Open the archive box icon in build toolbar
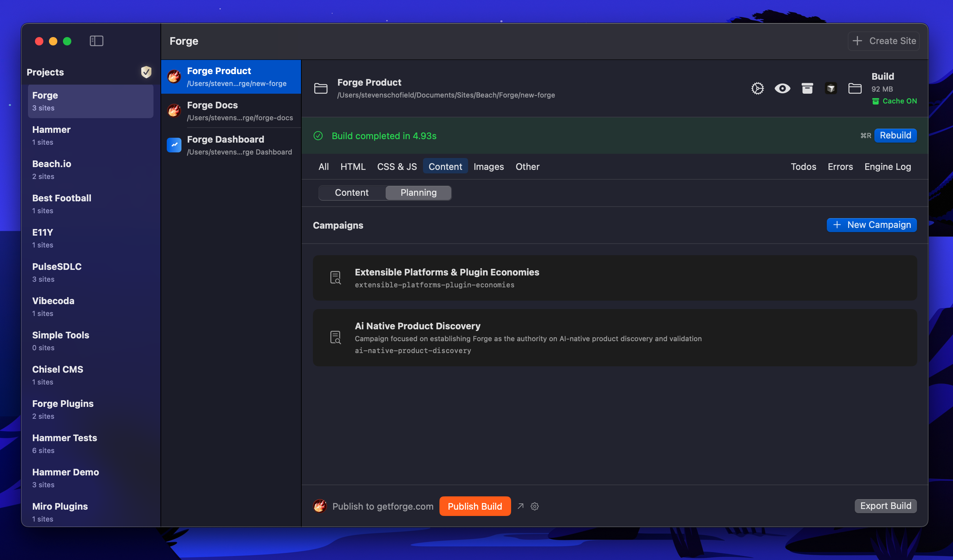Image resolution: width=953 pixels, height=560 pixels. tap(807, 88)
